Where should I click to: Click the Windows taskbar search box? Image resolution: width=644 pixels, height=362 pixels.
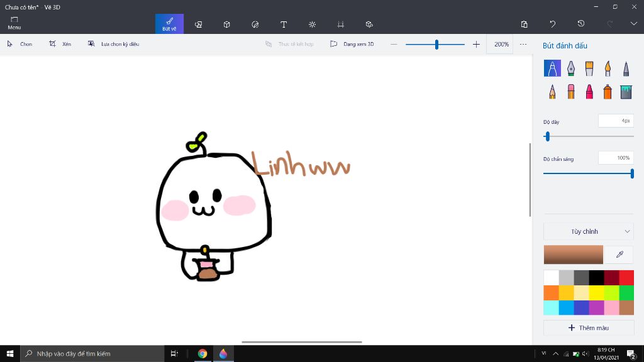pyautogui.click(x=92, y=353)
